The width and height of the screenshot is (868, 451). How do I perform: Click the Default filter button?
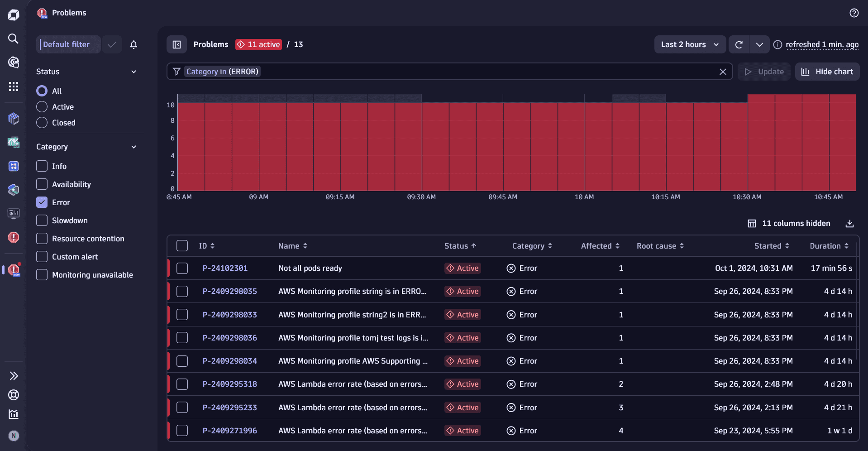click(68, 44)
